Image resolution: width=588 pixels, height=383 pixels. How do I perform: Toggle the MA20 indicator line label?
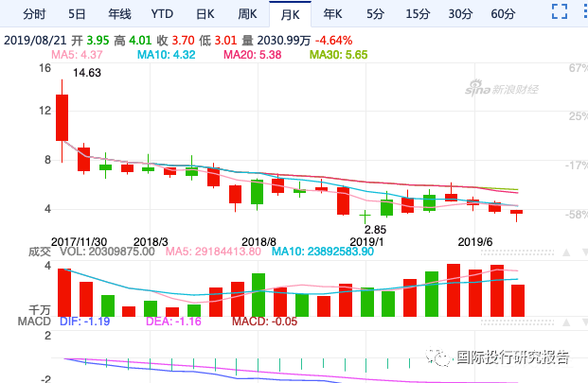251,56
